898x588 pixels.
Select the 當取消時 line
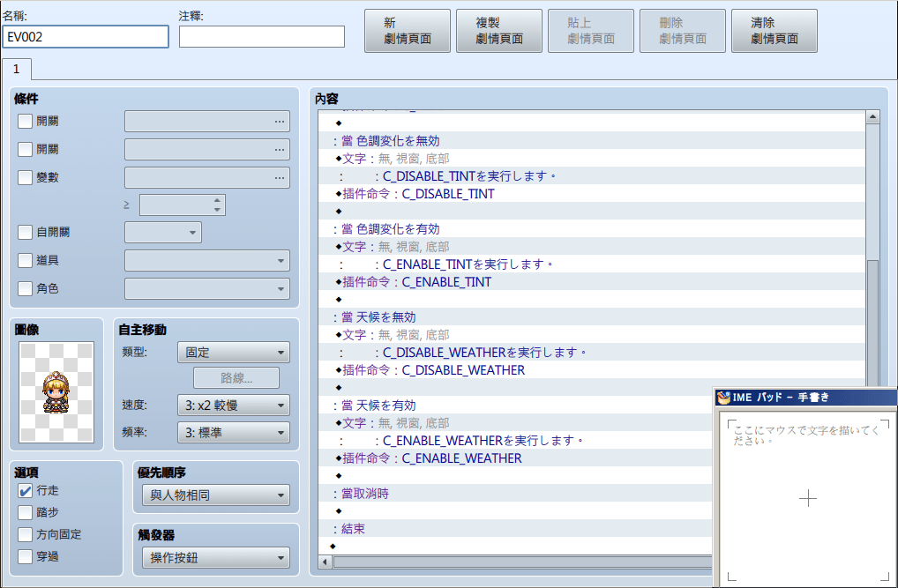515,494
